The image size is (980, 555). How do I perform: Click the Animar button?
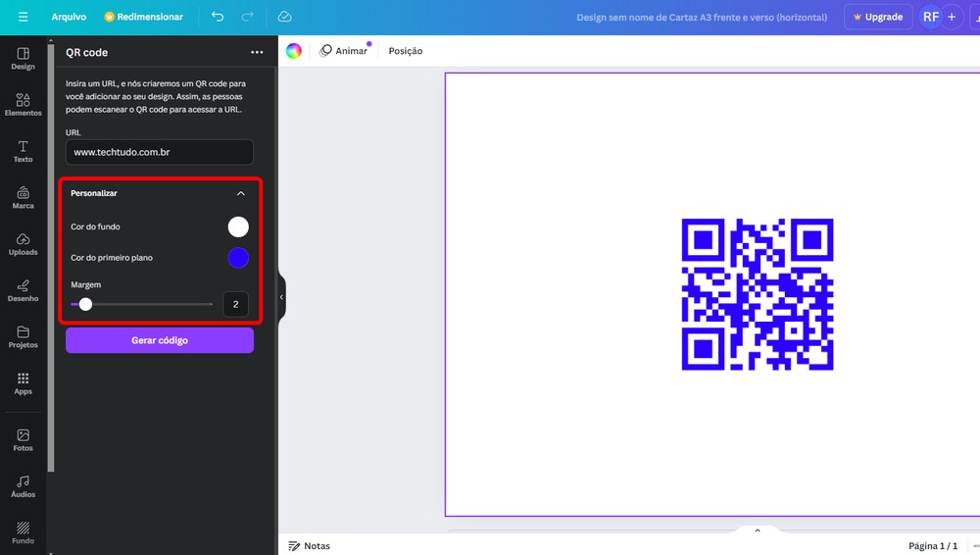point(344,51)
